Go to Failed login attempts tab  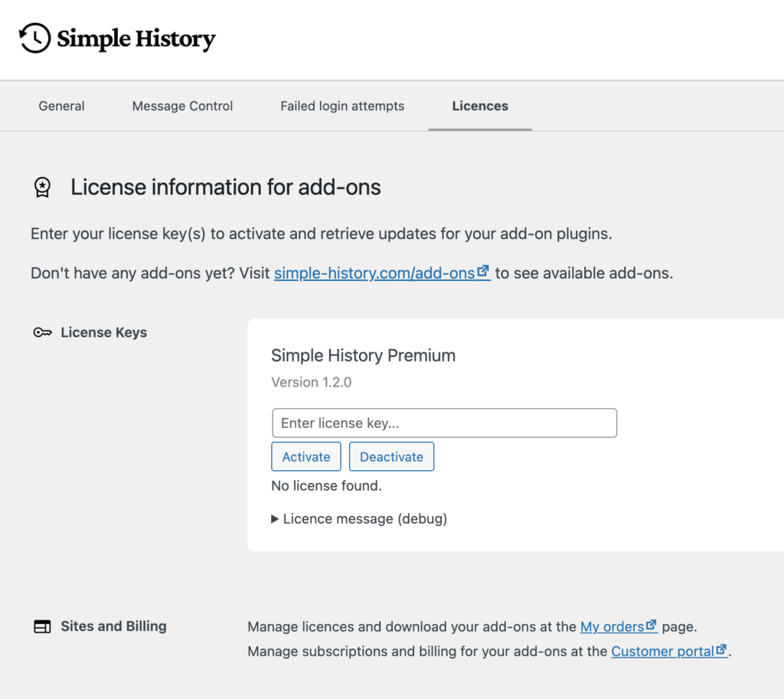[342, 106]
